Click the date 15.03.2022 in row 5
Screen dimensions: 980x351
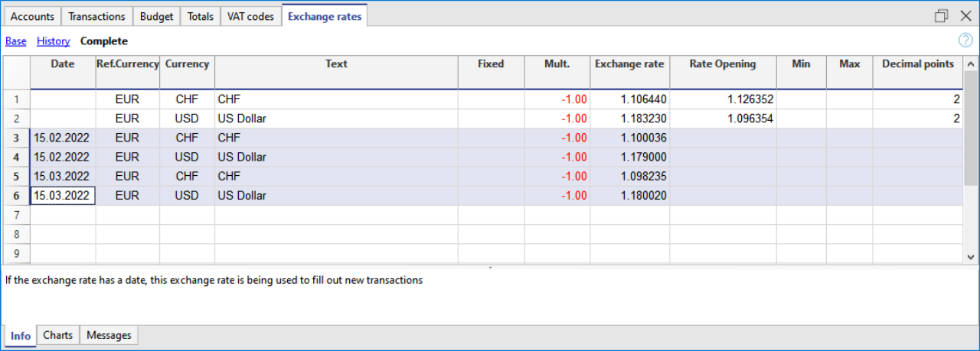(x=63, y=176)
